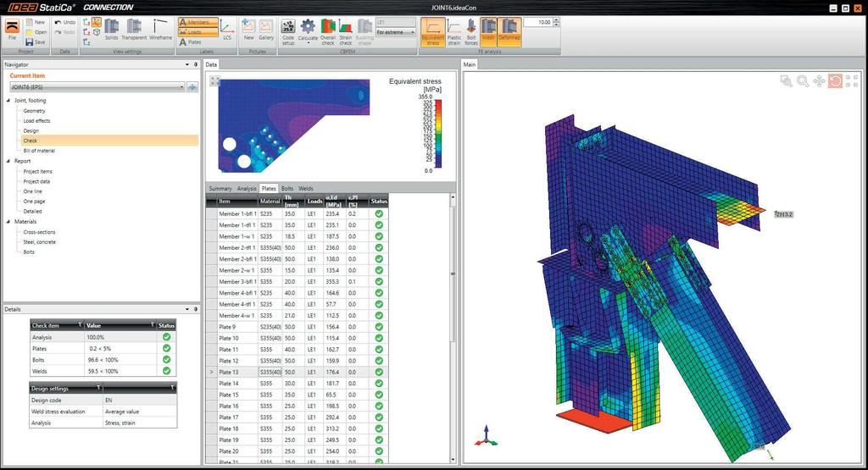This screenshot has width=868, height=470.
Task: Open Cross-sections under Materials
Action: coord(39,232)
